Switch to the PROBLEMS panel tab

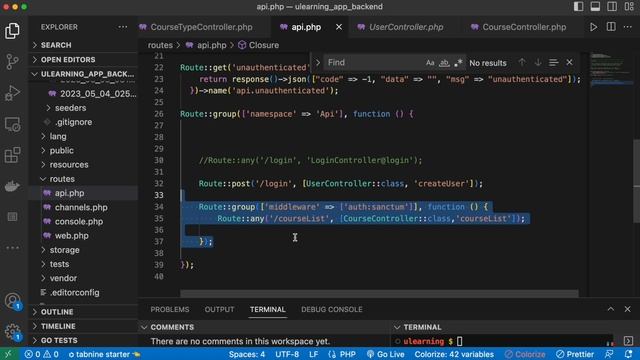point(170,309)
